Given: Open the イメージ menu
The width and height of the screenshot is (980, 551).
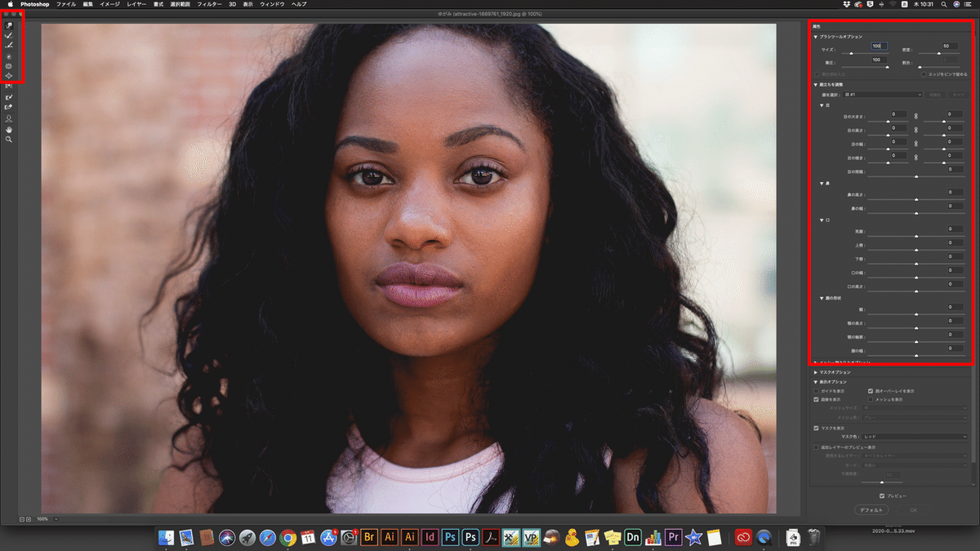Looking at the screenshot, I should (109, 4).
